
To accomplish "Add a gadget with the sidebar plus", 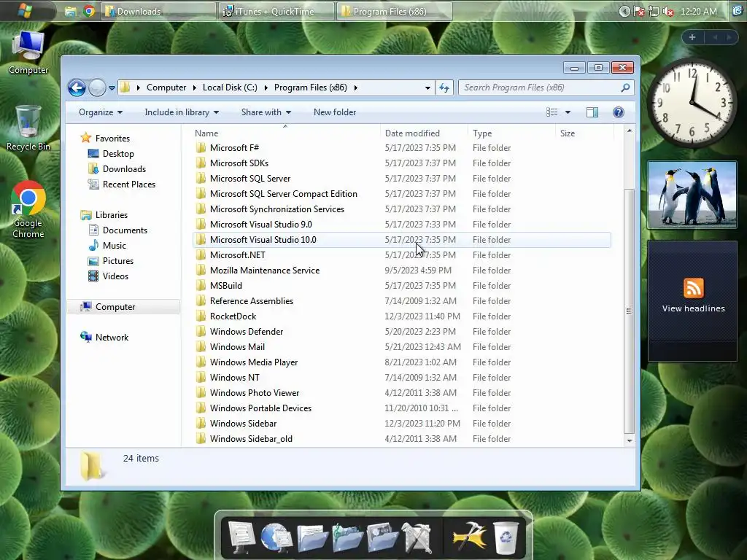I will pyautogui.click(x=692, y=37).
